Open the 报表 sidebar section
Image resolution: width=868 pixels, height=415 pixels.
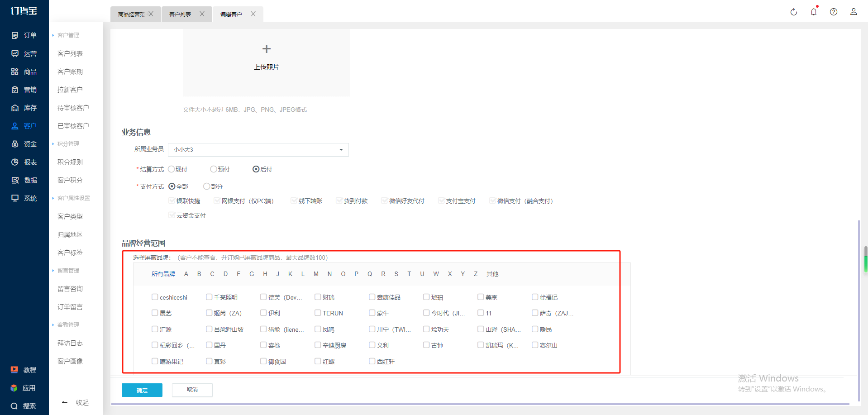(24, 162)
